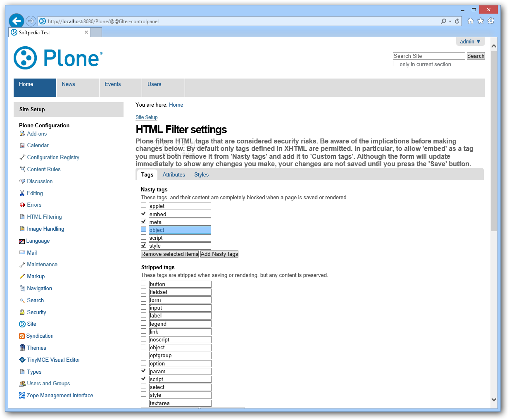This screenshot has height=420, width=509.
Task: Check the select stripped tag checkbox
Action: tap(143, 387)
